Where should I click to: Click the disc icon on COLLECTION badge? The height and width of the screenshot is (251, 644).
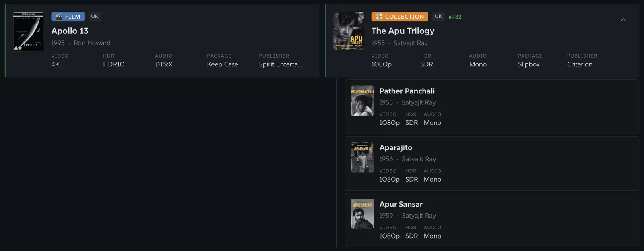pos(379,17)
